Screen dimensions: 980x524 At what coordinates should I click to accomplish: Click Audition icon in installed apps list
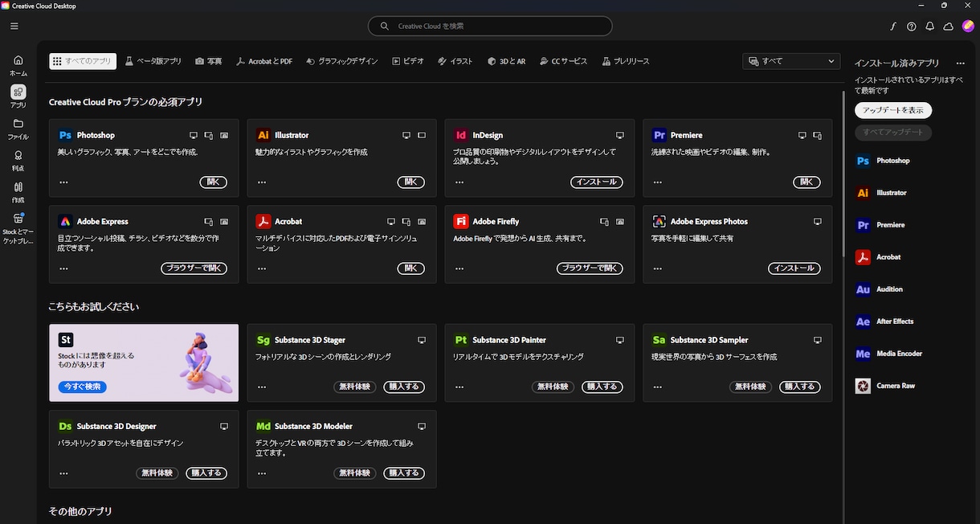[x=863, y=289]
